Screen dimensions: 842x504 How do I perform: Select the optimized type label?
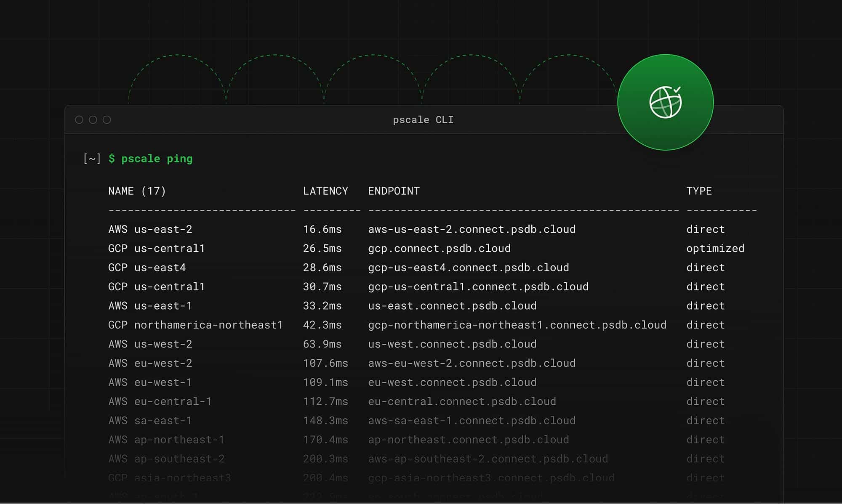[715, 248]
